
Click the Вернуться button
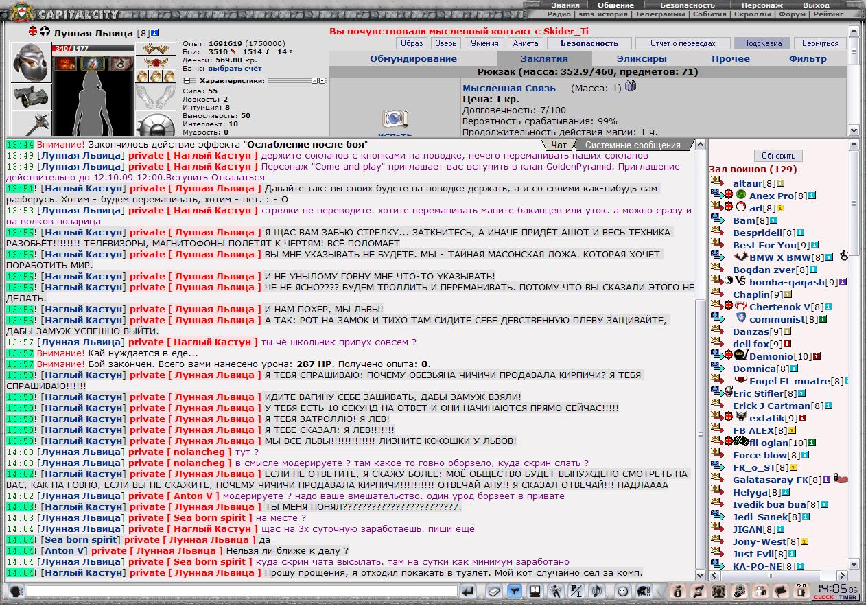click(x=820, y=43)
